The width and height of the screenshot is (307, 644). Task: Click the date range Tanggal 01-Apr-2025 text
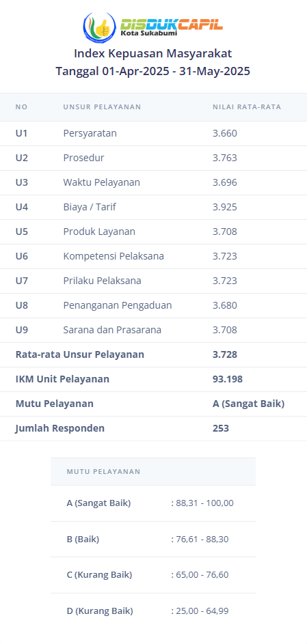(x=153, y=71)
